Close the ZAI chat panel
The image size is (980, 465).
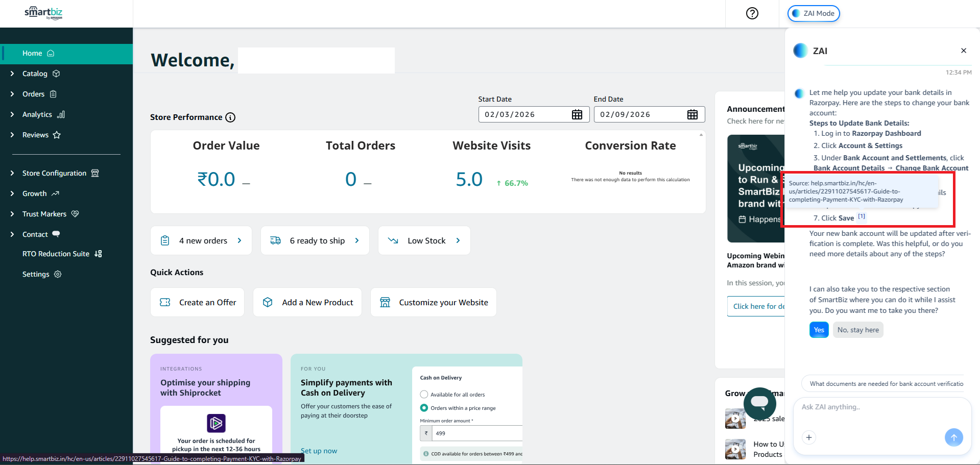coord(963,51)
